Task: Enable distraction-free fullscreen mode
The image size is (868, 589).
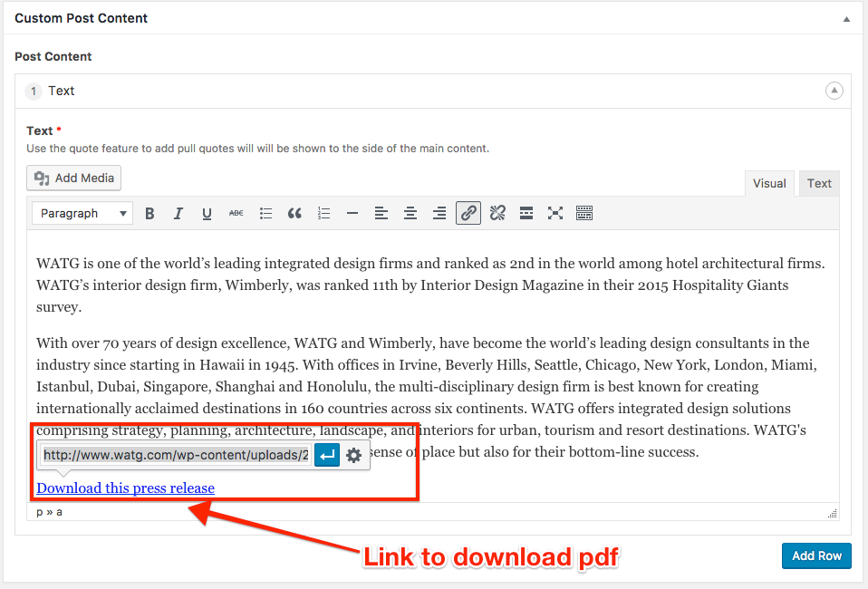Action: (555, 214)
